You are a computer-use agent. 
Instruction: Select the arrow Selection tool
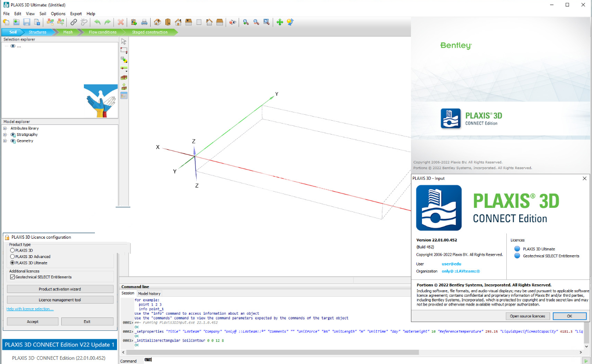124,41
